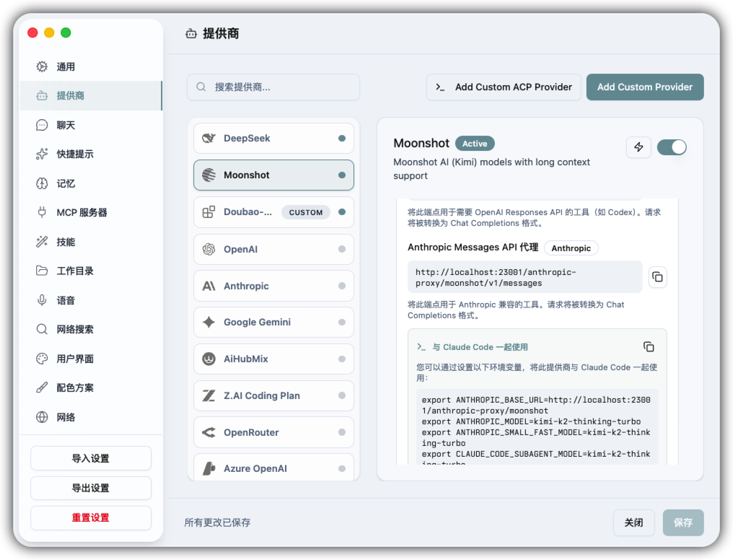Open the 记忆 settings page
733x560 pixels.
click(x=66, y=184)
